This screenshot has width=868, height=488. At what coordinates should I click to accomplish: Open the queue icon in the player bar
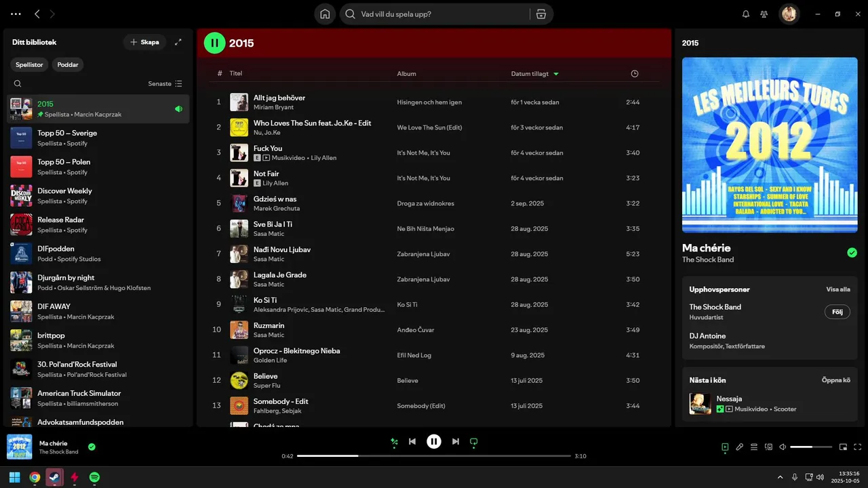point(754,447)
